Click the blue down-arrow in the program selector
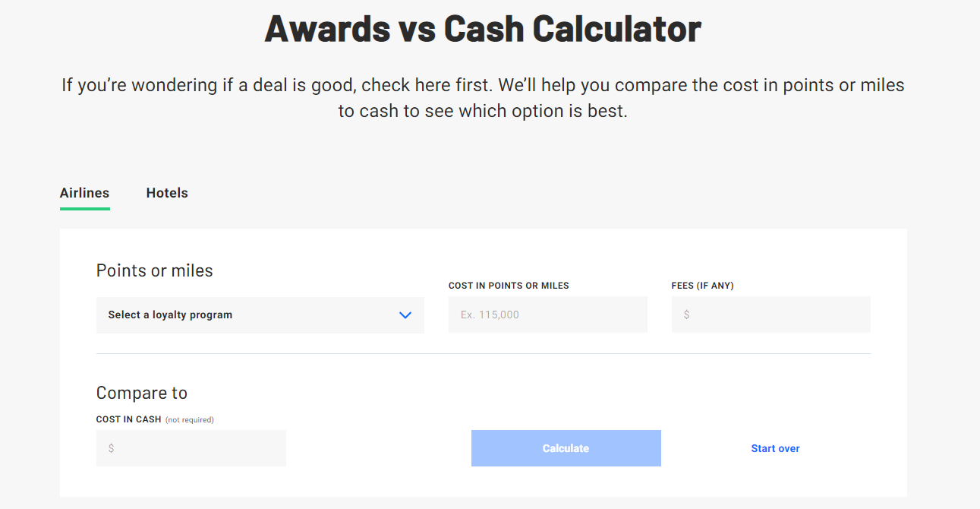 405,315
